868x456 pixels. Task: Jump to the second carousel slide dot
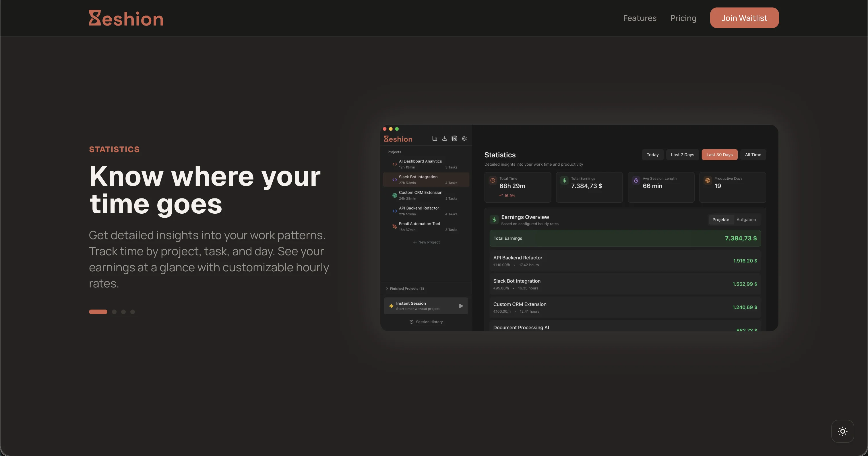point(114,312)
